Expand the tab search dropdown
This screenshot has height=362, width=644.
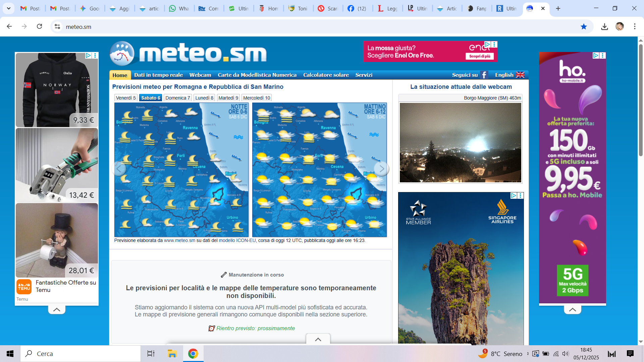pyautogui.click(x=9, y=8)
